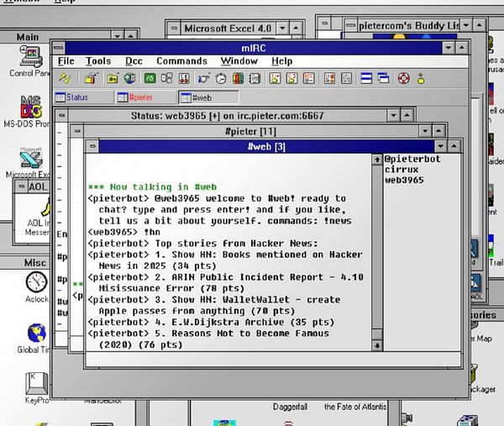Viewport: 504px width, 426px height.
Task: Open the Notify List toolbar icon
Action: coord(329,78)
